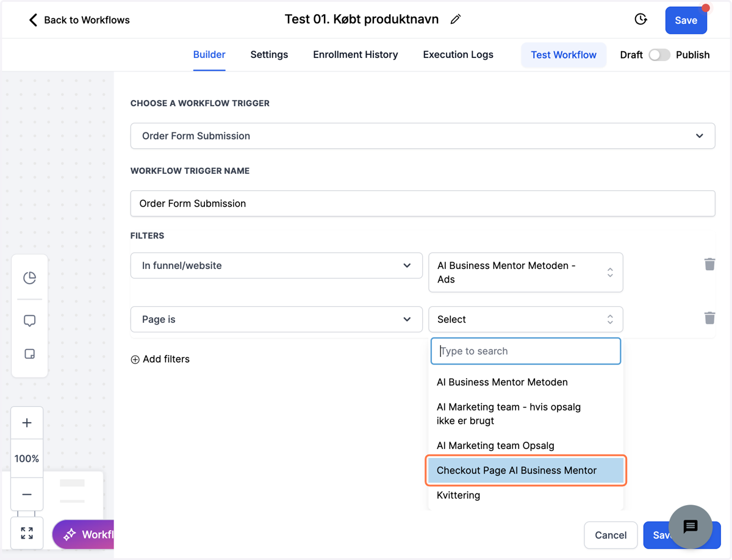Choose AI Business Mentor Metoden option
The image size is (732, 560).
click(x=526, y=382)
